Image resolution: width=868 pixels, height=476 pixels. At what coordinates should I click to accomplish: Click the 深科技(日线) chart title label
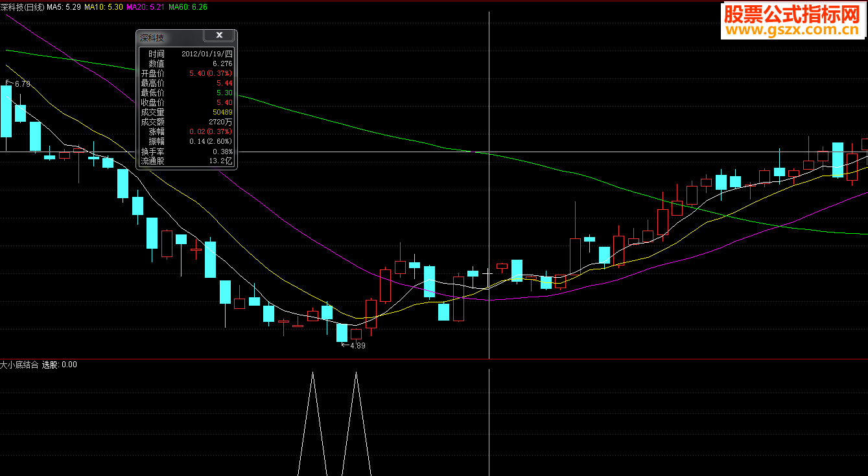(23, 6)
